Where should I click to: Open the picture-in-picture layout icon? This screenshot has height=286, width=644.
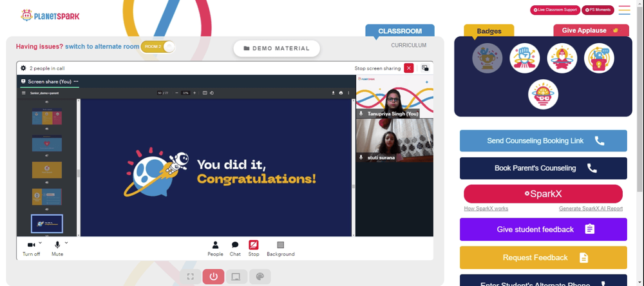point(425,68)
